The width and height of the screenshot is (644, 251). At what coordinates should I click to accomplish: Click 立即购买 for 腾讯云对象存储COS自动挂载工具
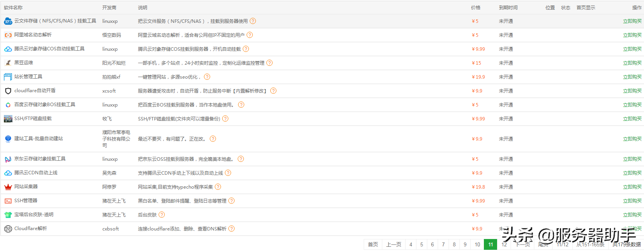(x=632, y=49)
